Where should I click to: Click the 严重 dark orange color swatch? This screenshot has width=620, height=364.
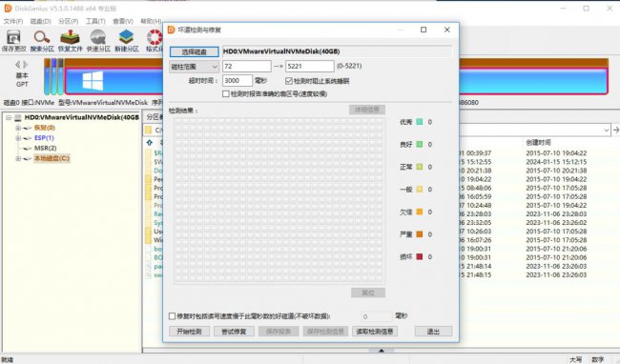point(420,234)
